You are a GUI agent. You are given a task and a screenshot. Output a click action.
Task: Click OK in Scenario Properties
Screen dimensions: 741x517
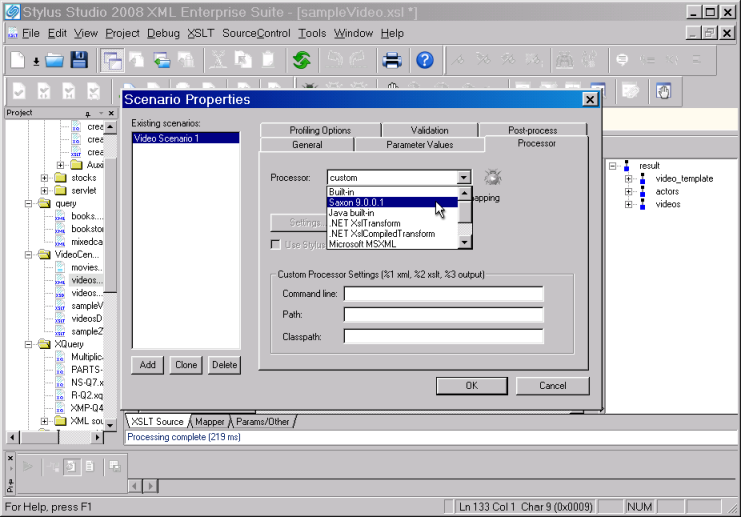[x=472, y=386]
